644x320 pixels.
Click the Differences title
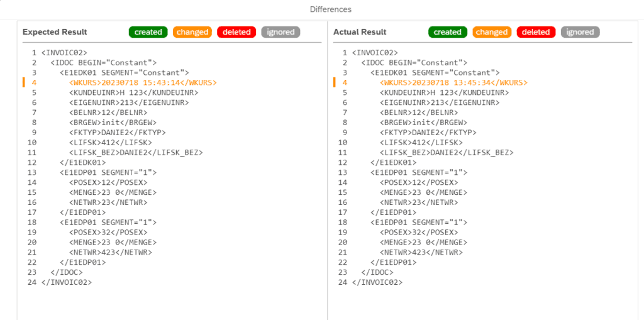point(331,9)
